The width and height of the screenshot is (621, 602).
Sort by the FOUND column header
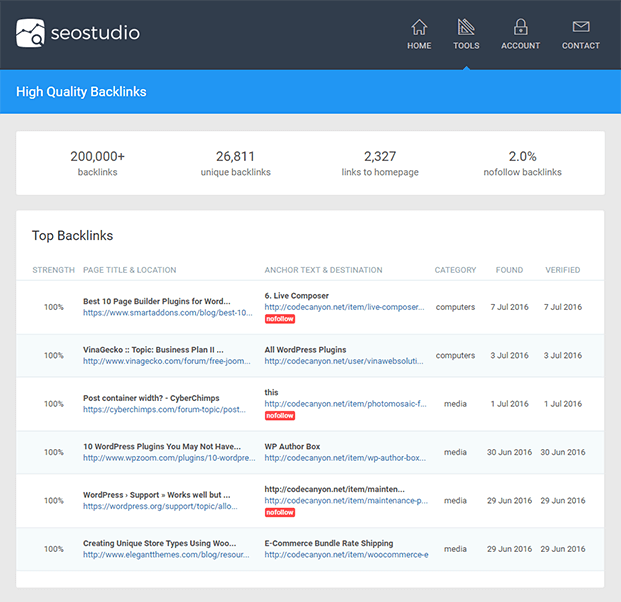(x=509, y=270)
